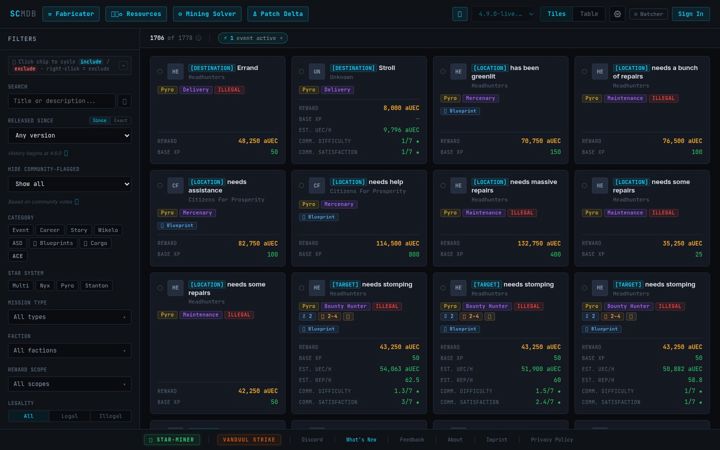Open the All factions dropdown
This screenshot has height=450, width=720.
70,350
